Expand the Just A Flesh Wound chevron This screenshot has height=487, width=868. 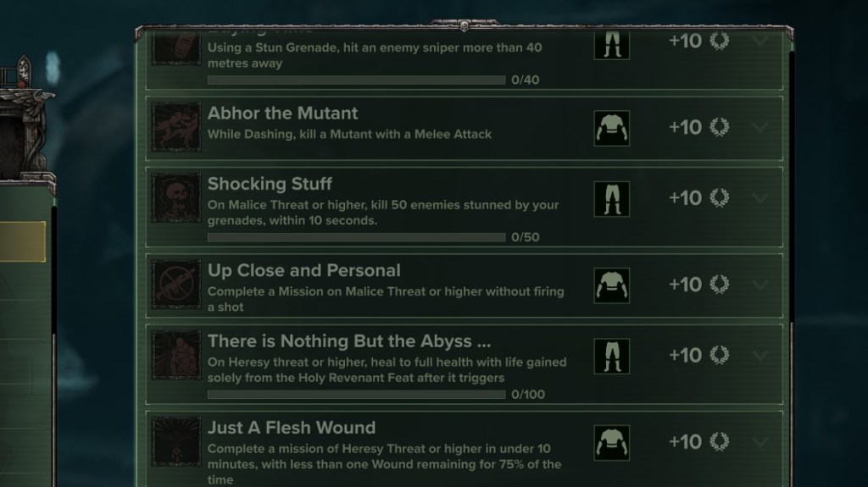coord(760,441)
